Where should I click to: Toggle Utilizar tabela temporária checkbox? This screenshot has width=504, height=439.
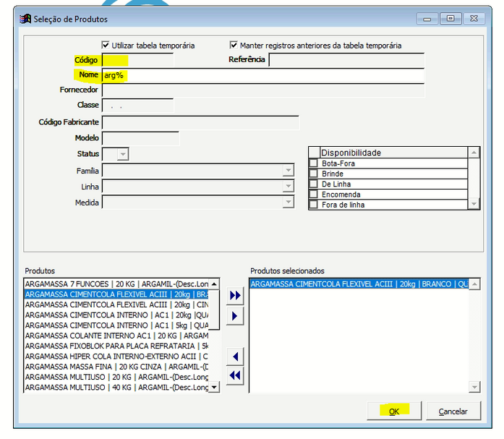pyautogui.click(x=106, y=45)
